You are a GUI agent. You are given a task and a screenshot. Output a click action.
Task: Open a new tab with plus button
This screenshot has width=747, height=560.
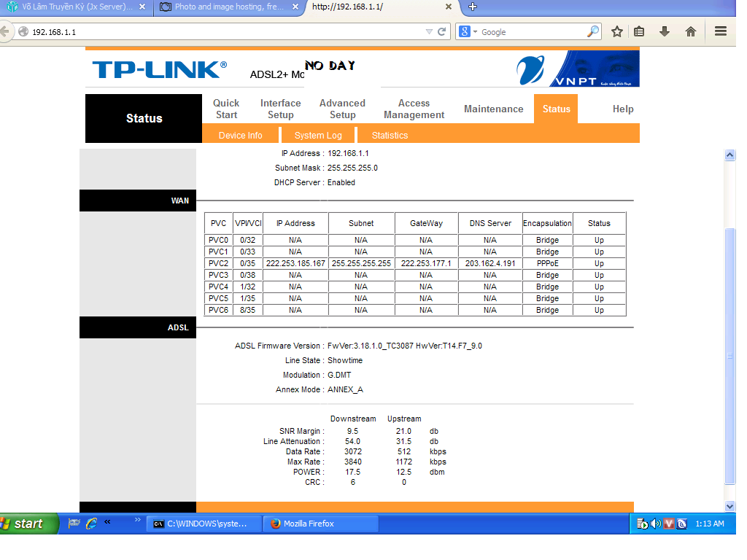click(473, 7)
